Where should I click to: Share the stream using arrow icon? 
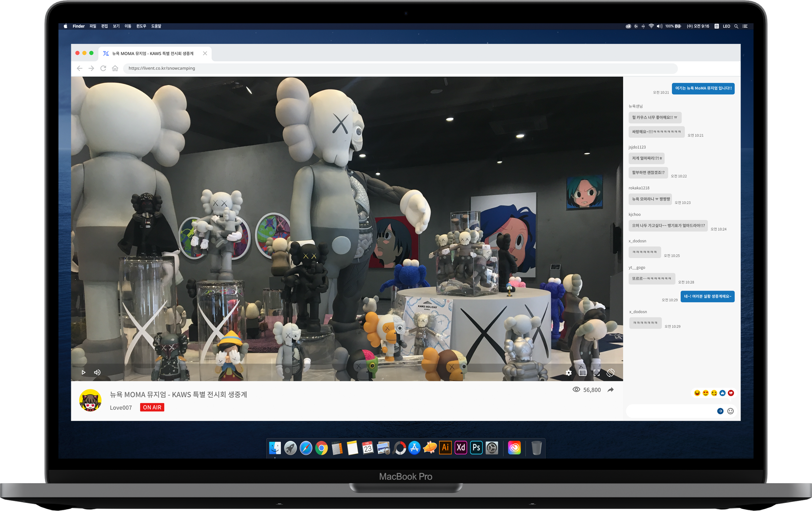[x=610, y=390]
